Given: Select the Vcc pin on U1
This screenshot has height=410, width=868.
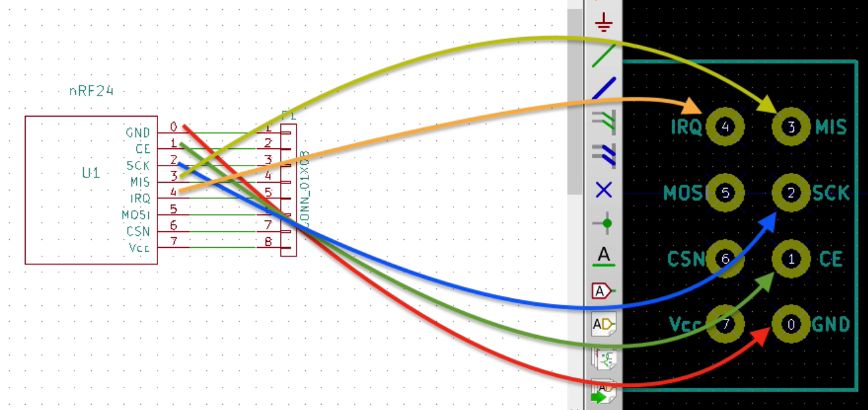Looking at the screenshot, I should pyautogui.click(x=142, y=249).
